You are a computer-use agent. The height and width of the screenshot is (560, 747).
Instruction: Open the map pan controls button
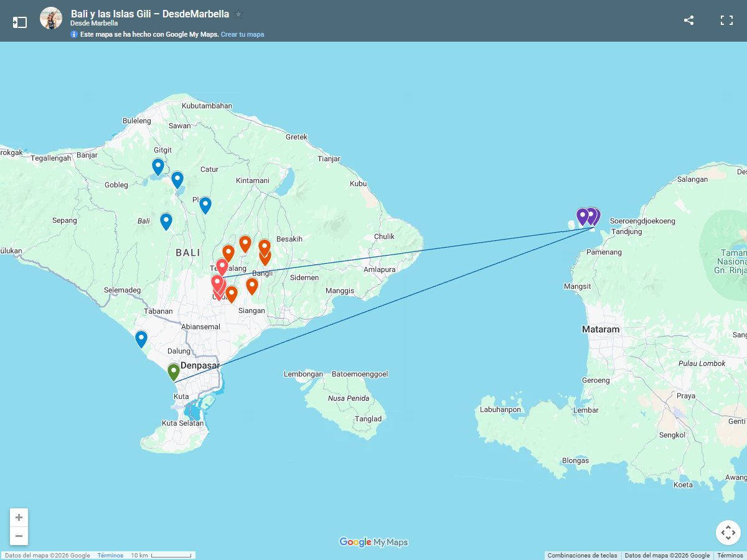[x=728, y=532]
